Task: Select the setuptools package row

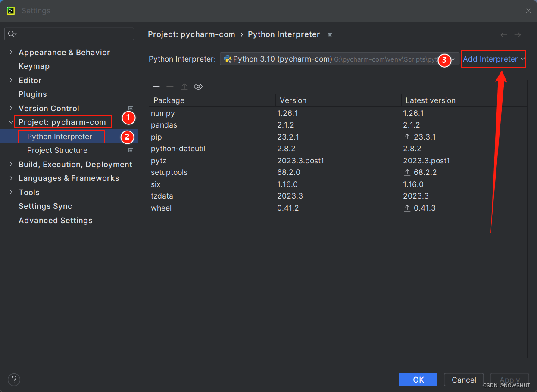Action: tap(338, 172)
